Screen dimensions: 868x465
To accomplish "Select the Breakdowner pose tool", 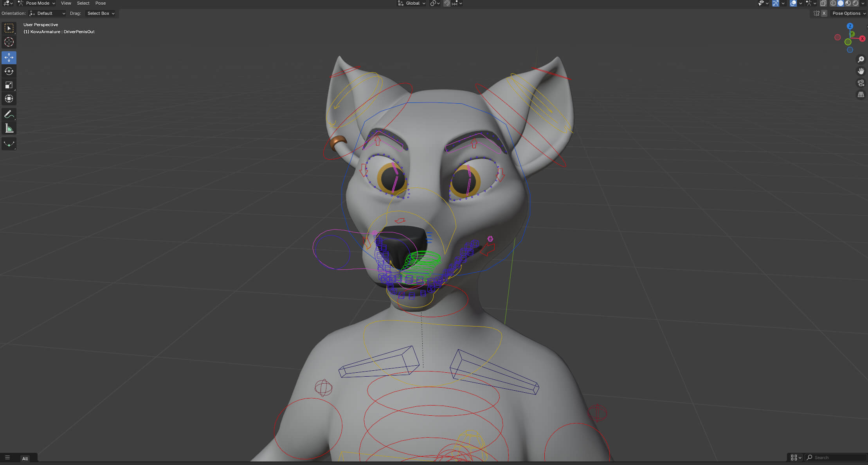I will point(9,144).
